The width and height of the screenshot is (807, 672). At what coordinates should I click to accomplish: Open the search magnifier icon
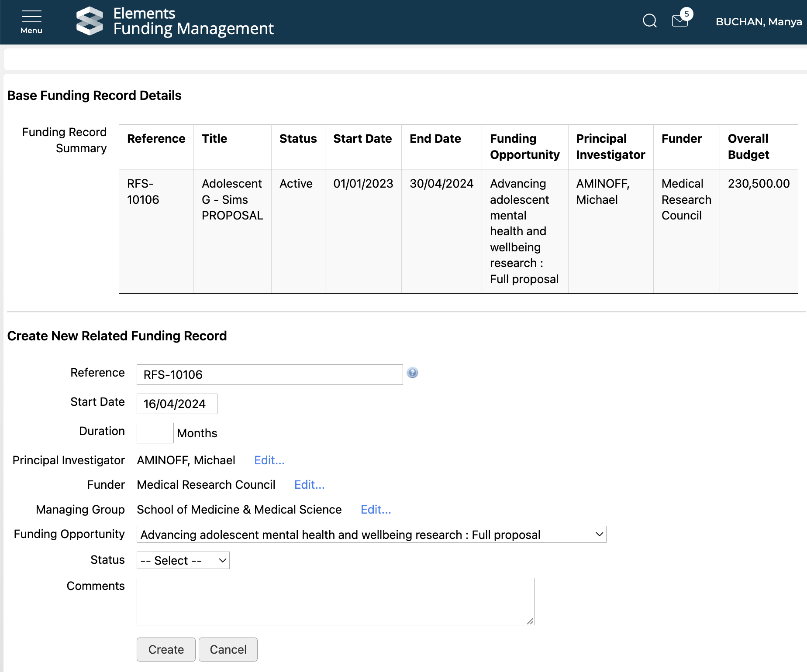coord(649,21)
